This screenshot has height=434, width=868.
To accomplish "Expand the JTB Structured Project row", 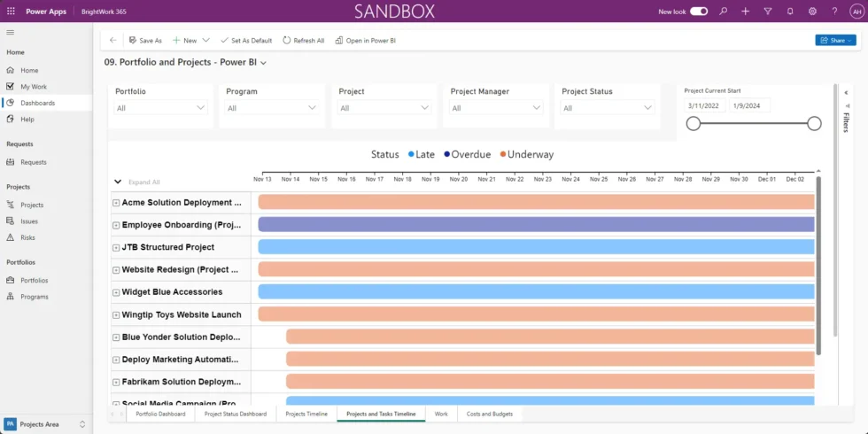I will pyautogui.click(x=116, y=247).
